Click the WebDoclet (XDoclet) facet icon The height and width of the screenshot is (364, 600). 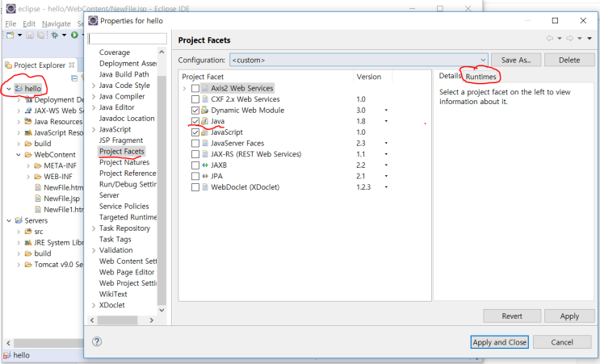pyautogui.click(x=205, y=187)
